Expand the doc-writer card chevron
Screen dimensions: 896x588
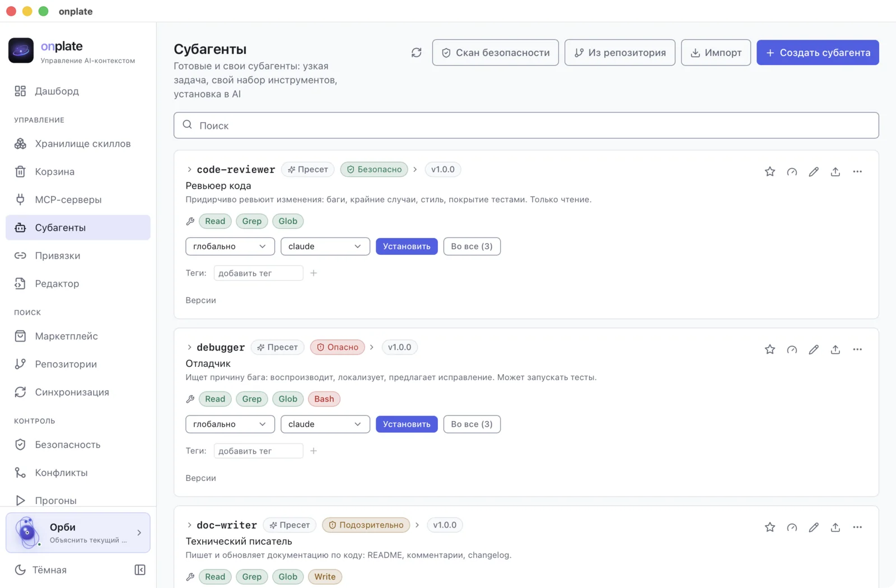(189, 525)
